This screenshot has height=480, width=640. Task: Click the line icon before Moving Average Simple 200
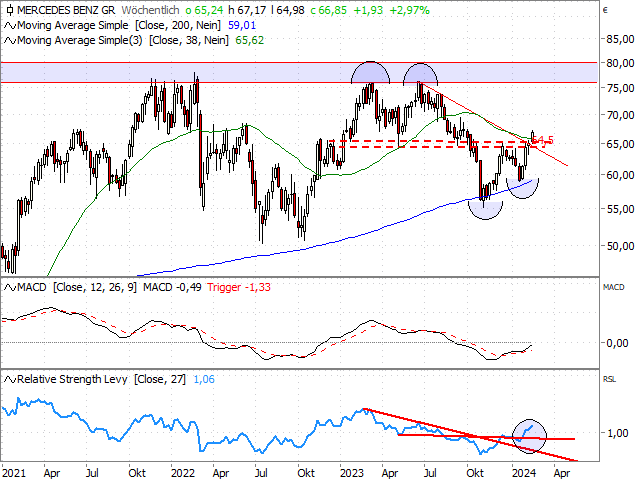pyautogui.click(x=10, y=25)
